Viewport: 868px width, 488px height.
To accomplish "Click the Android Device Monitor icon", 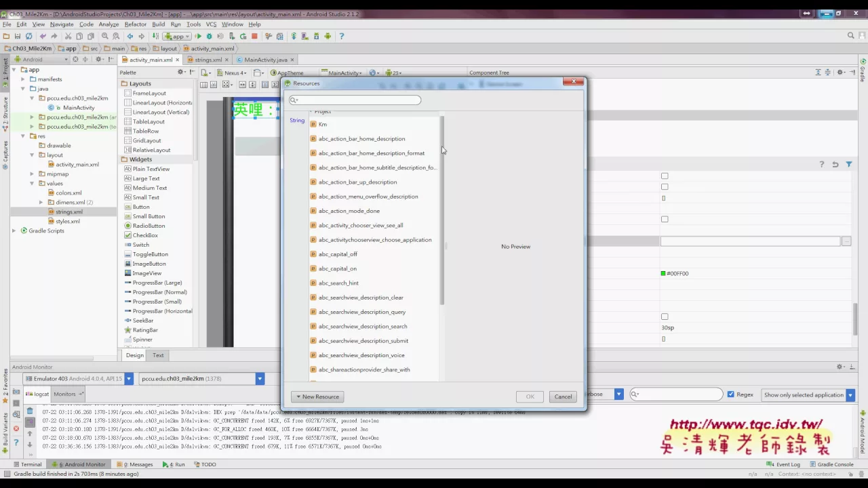I will point(328,36).
